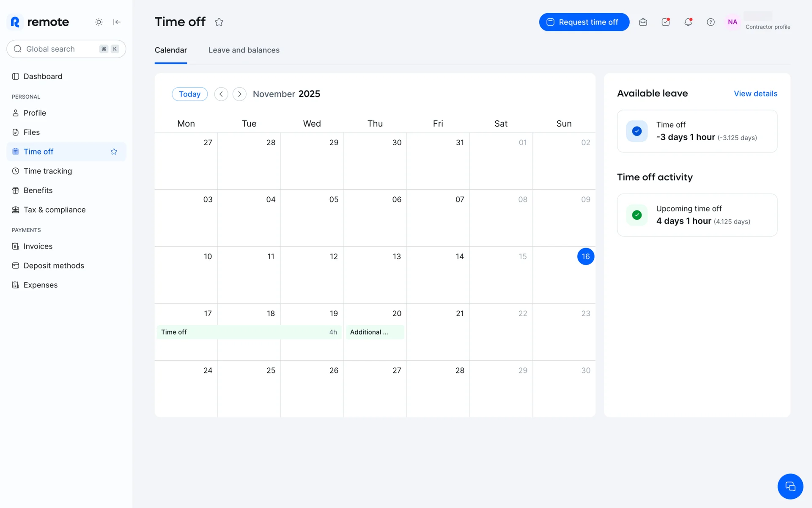This screenshot has height=508, width=812.
Task: Favorite the Time off page title star
Action: [219, 22]
